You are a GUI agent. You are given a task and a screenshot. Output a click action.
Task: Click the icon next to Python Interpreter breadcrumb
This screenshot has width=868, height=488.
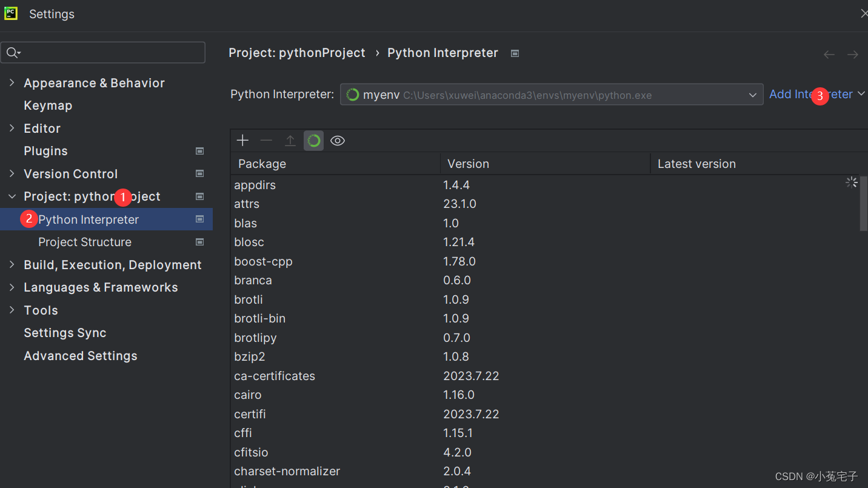[515, 53]
